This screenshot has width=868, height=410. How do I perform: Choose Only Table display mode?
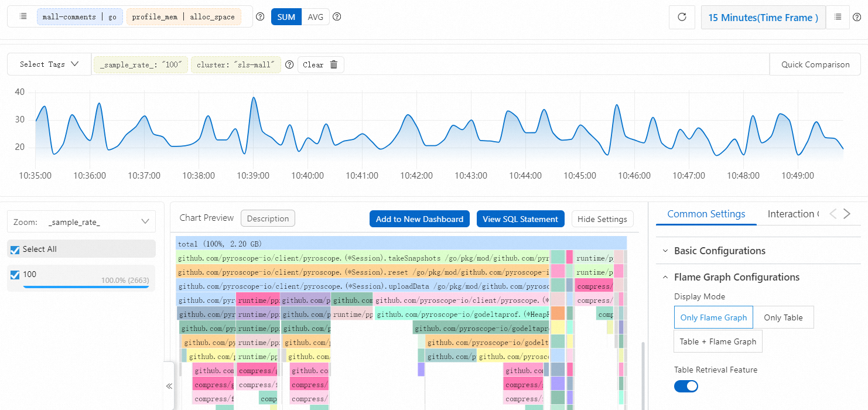783,317
